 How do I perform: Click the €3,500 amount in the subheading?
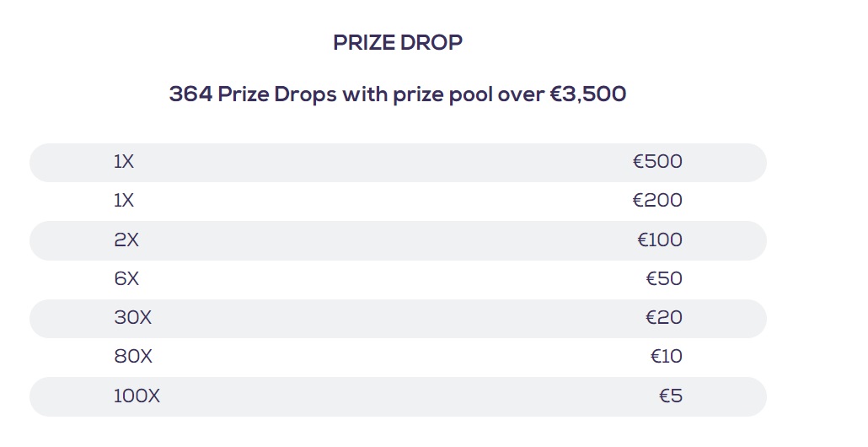point(588,94)
